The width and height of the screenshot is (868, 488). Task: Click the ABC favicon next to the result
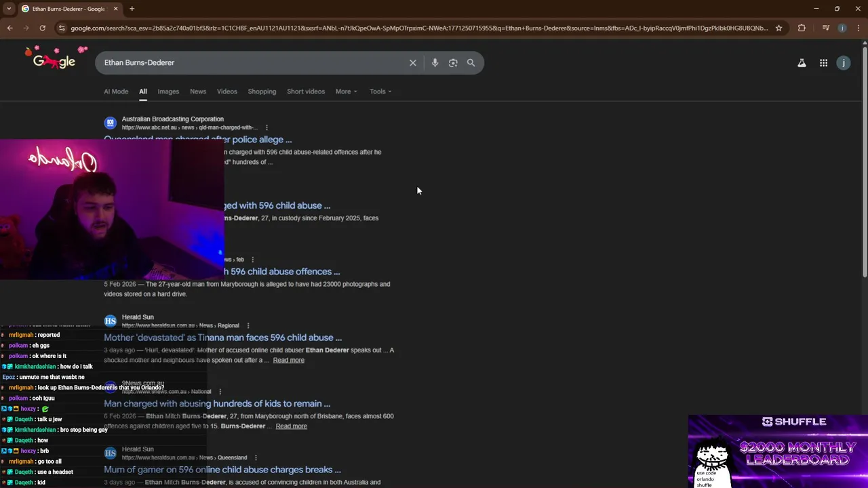click(110, 123)
